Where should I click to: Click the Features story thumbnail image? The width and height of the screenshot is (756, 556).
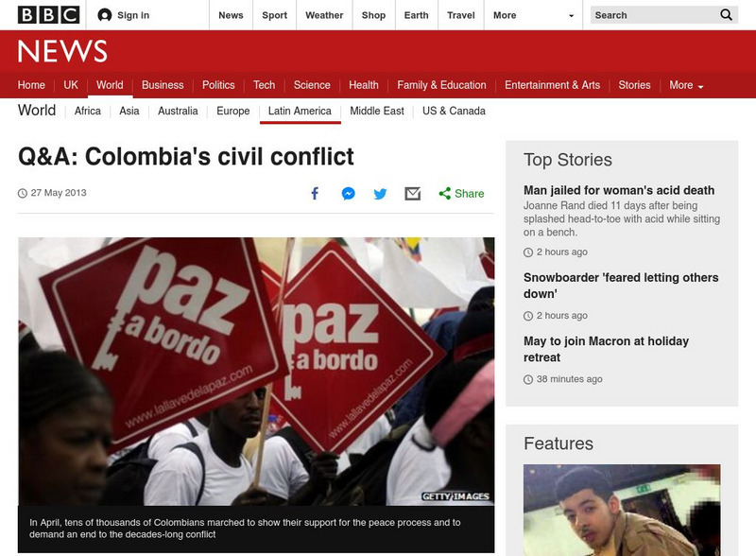[x=622, y=510]
